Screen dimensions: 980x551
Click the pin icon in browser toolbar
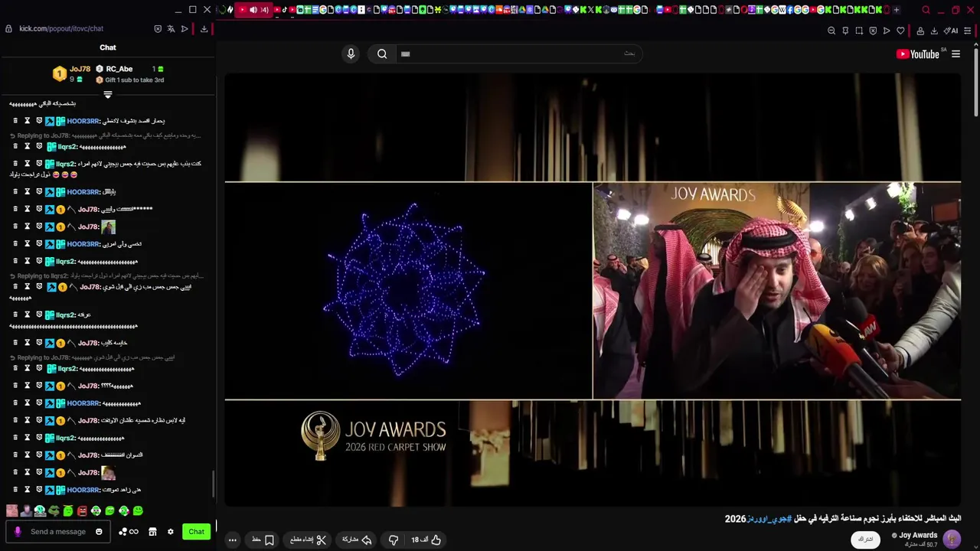click(845, 31)
